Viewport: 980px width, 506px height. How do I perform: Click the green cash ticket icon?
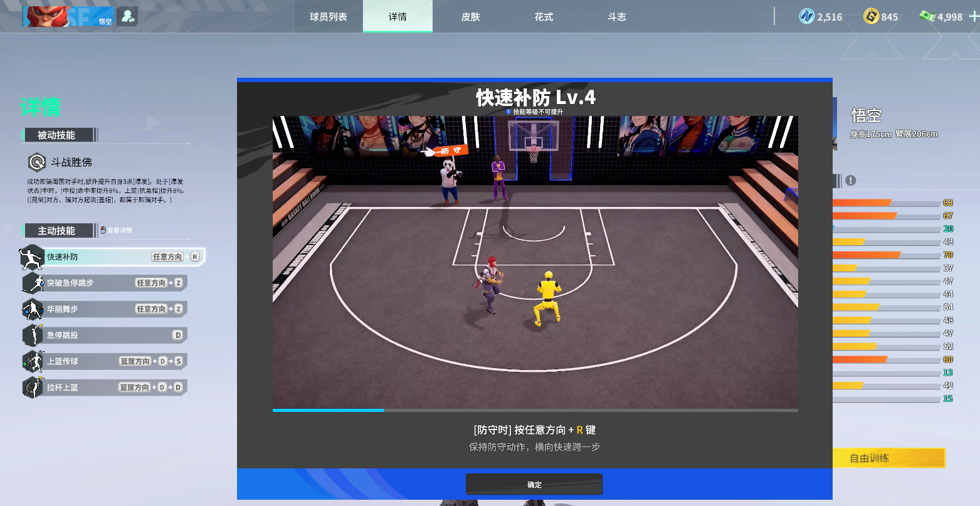(x=929, y=17)
